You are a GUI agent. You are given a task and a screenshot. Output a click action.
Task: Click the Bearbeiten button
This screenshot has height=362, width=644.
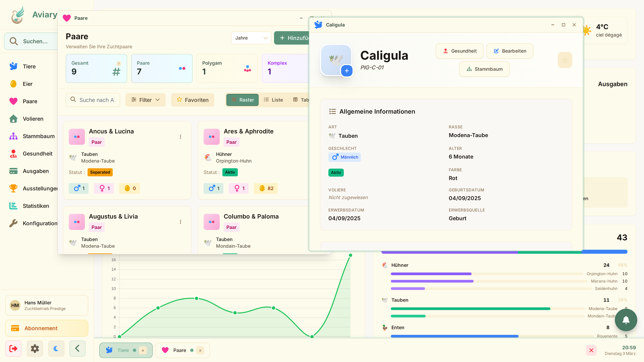[510, 51]
